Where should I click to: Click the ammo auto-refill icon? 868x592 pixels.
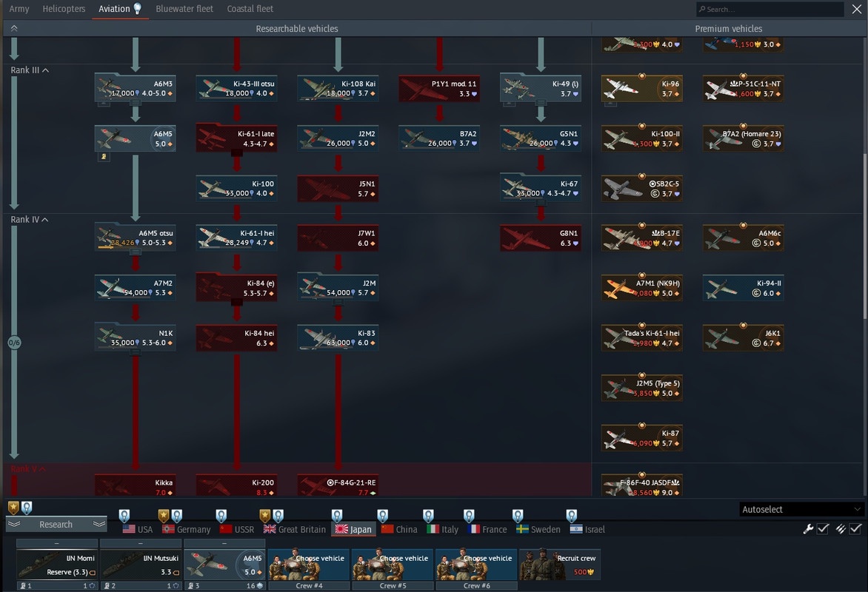[841, 529]
